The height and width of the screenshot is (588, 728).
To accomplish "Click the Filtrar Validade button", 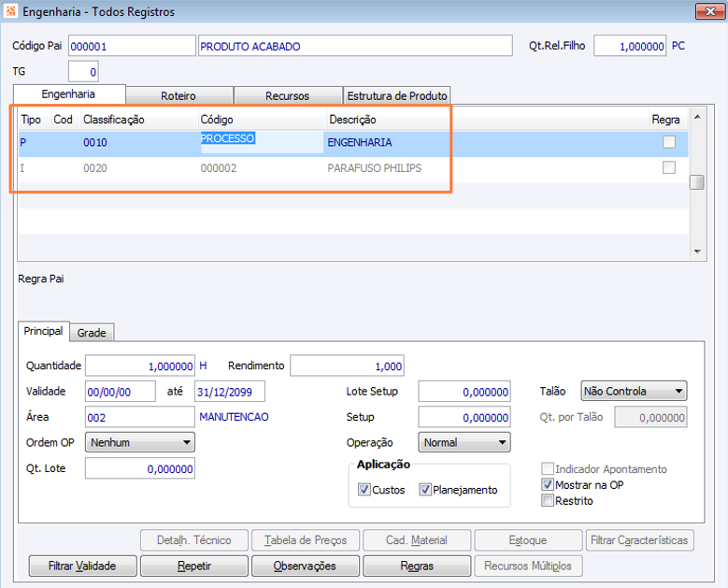I will point(82,566).
